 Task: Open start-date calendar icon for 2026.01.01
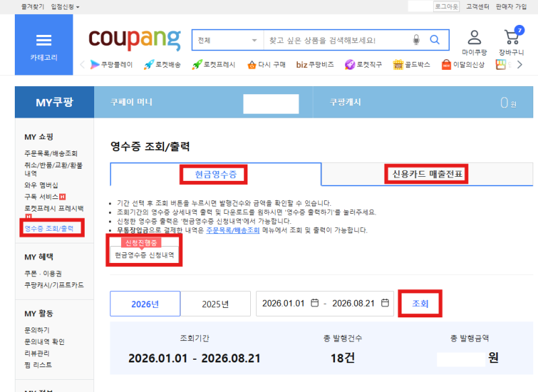(x=315, y=303)
